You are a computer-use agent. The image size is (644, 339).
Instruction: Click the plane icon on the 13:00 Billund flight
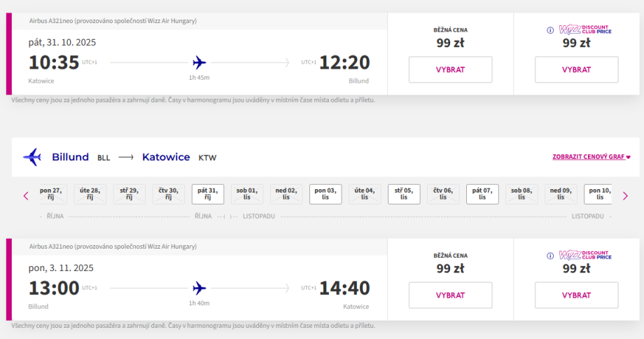point(199,288)
